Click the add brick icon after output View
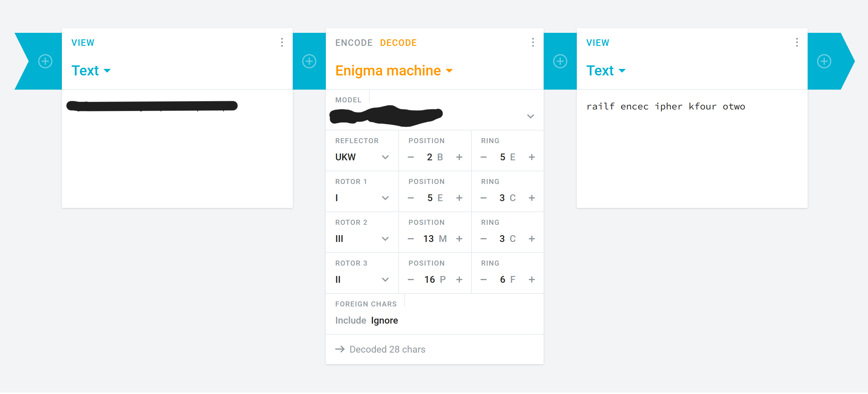The width and height of the screenshot is (868, 394). tap(824, 61)
